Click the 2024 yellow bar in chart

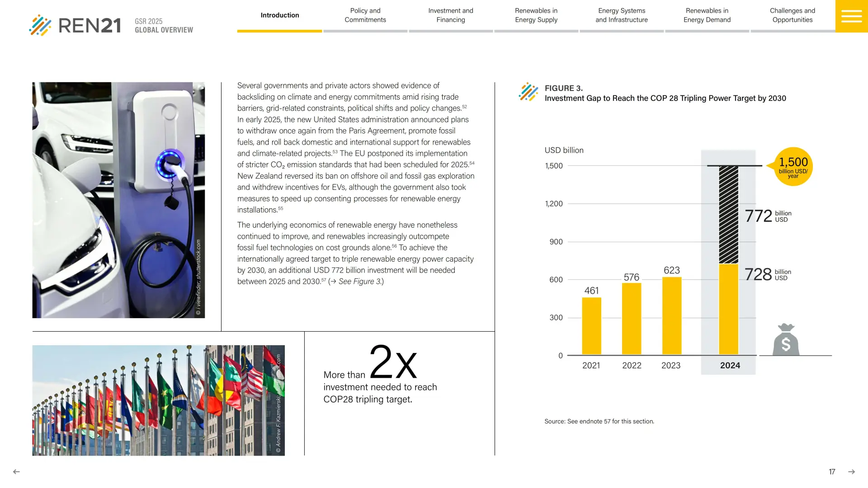[728, 310]
